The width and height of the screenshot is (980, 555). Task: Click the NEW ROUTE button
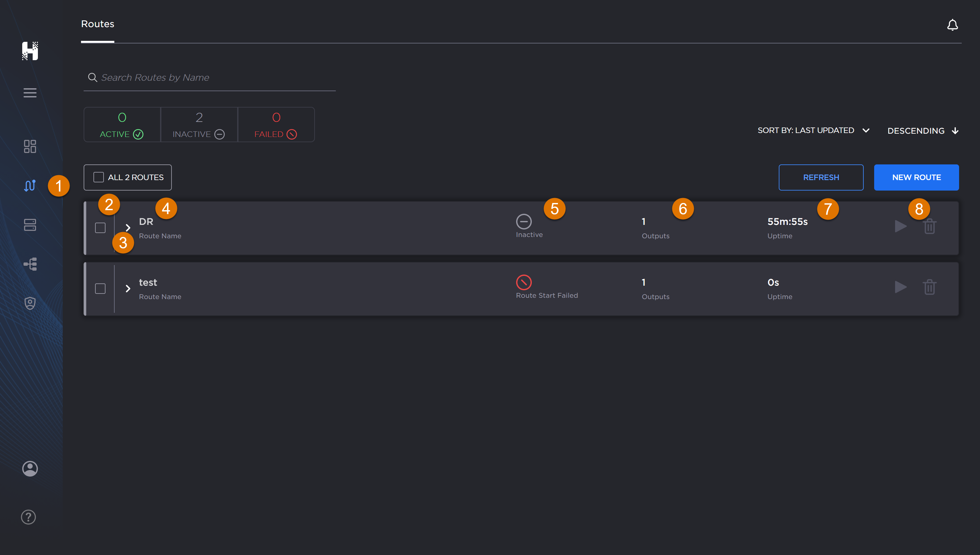click(x=916, y=177)
